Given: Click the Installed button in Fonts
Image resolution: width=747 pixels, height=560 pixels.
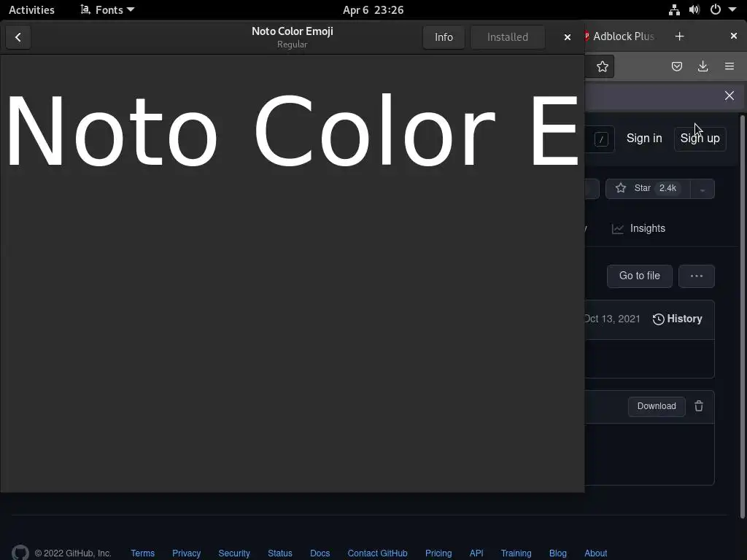Looking at the screenshot, I should 508,37.
